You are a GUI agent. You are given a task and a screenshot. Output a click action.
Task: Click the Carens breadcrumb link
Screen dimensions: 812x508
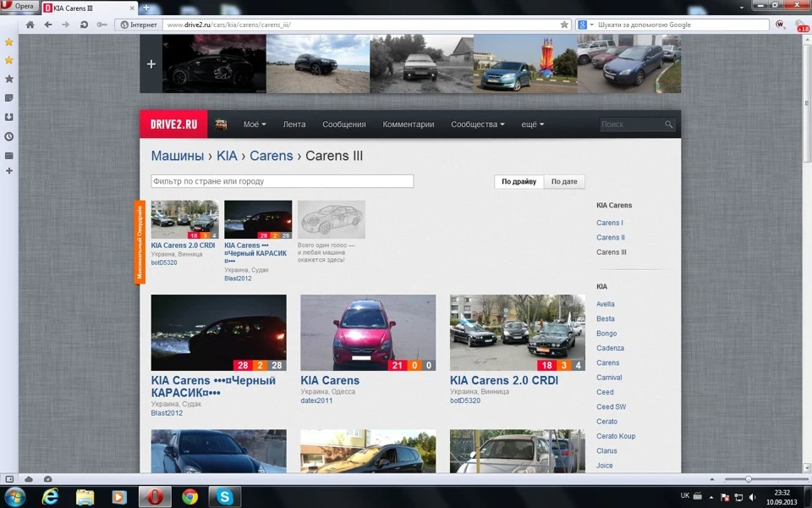[x=272, y=156]
